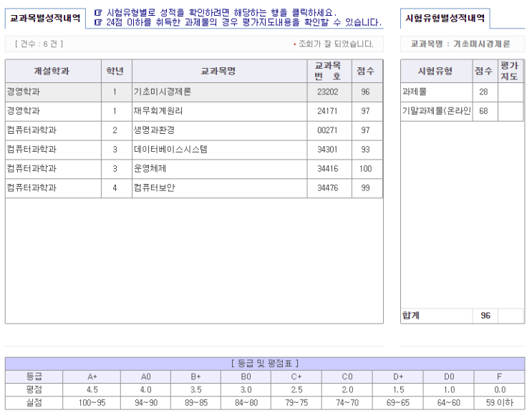Click the 교과목 번호 column header

(329, 71)
